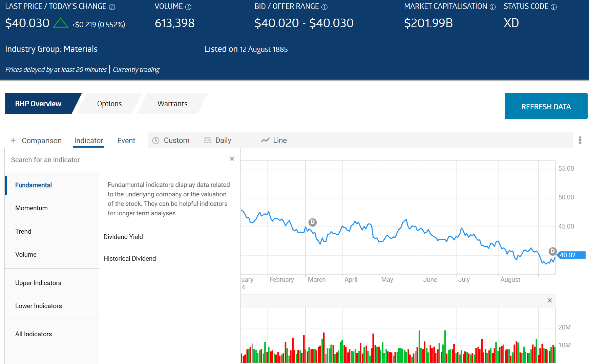Viewport: 589px width, 364px height.
Task: Click the $201.99B market cap value
Action: [x=428, y=23]
